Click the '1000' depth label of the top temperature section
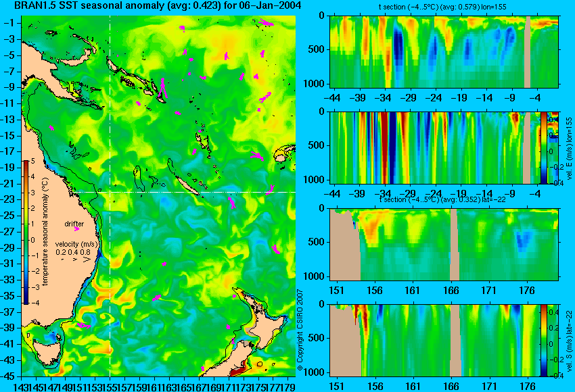This screenshot has height=392, width=575. point(315,84)
